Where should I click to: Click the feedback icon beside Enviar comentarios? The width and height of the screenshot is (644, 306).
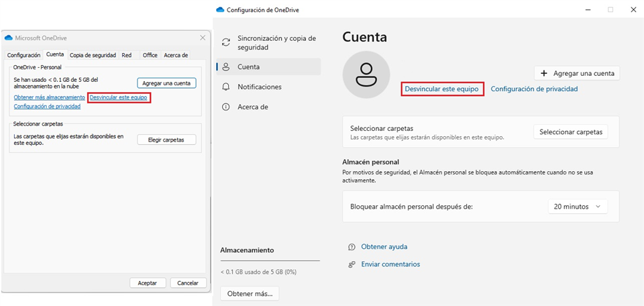(352, 264)
